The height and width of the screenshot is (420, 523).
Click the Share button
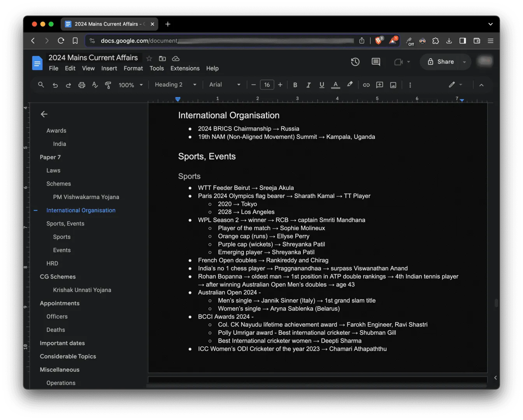tap(441, 62)
